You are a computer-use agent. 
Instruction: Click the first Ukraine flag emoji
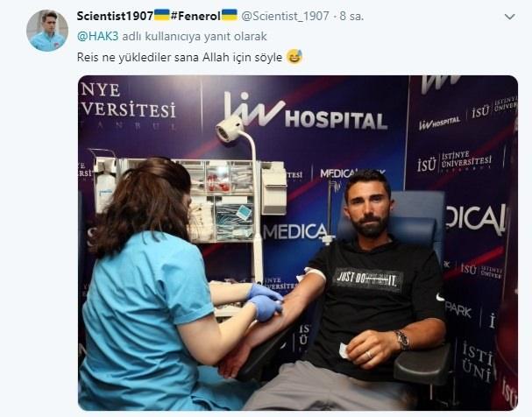[162, 15]
